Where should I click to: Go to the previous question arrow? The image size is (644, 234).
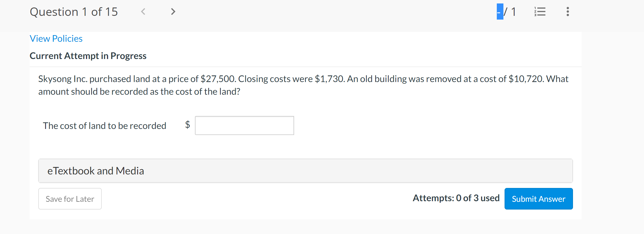[x=143, y=12]
